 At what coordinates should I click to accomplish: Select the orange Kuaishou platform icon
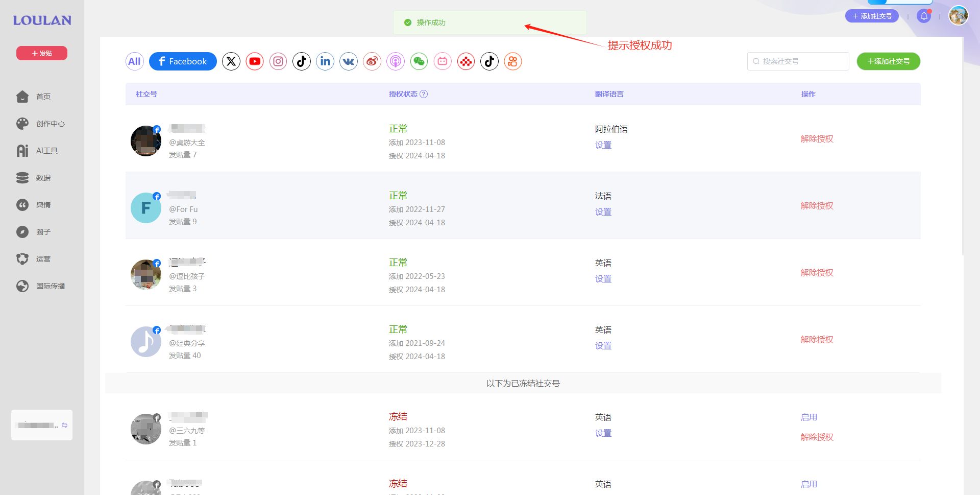(513, 61)
